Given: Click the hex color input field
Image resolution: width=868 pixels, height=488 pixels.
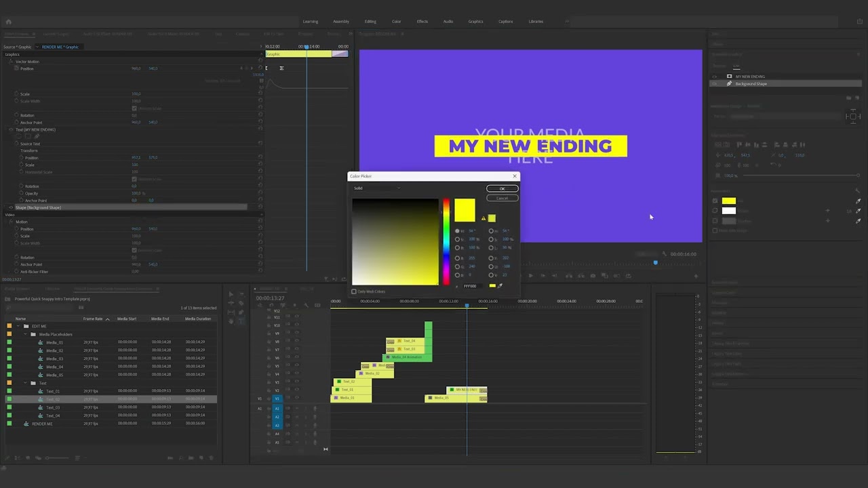Looking at the screenshot, I should [472, 286].
